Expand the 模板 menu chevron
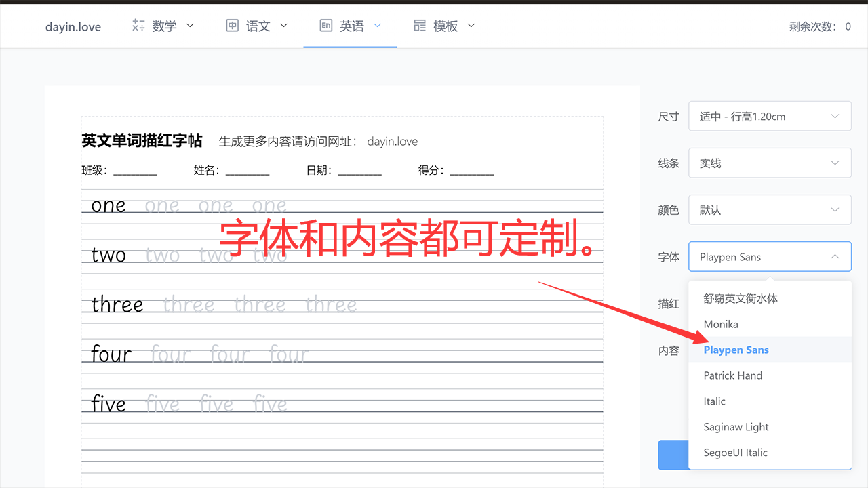 471,25
